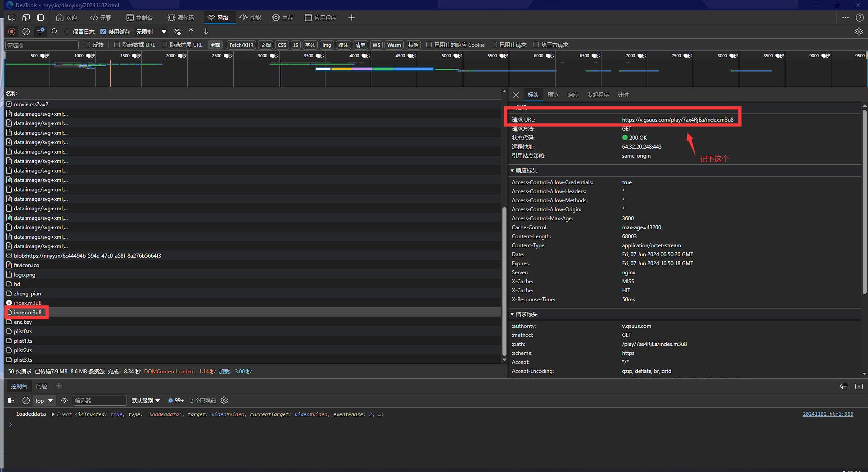Filter requests by Fetch/XHR

[x=241, y=45]
